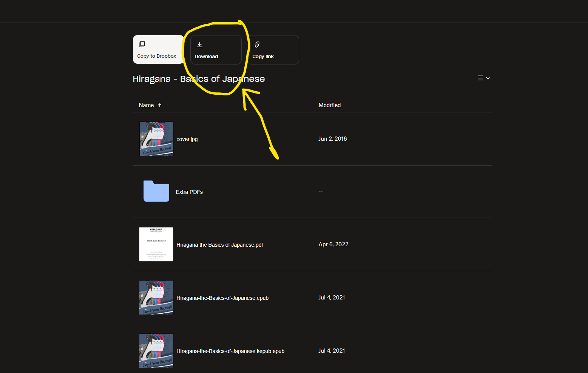Sort files by Modified column
This screenshot has width=588, height=373.
click(330, 105)
